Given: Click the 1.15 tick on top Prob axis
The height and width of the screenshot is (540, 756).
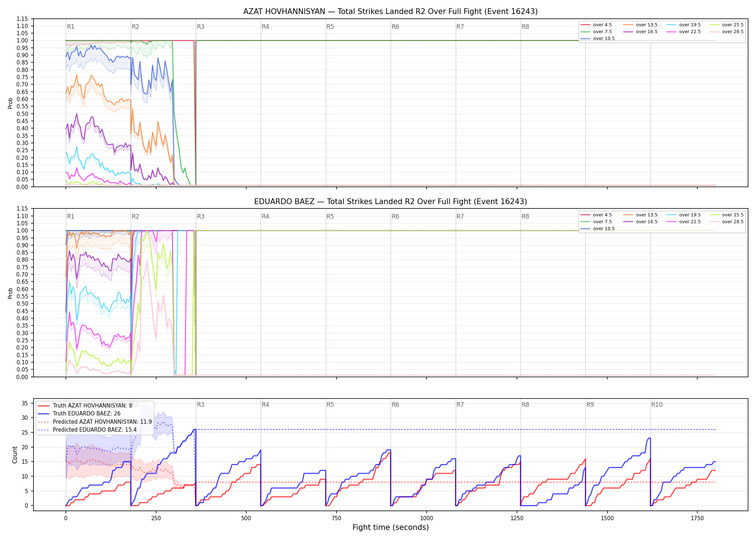Looking at the screenshot, I should [x=22, y=19].
